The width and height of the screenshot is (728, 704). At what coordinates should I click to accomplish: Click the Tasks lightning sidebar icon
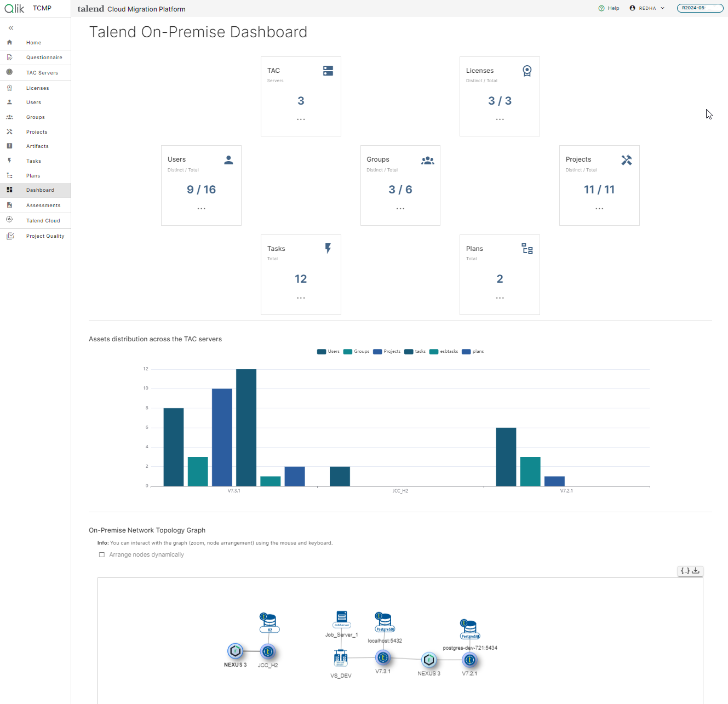(x=9, y=161)
